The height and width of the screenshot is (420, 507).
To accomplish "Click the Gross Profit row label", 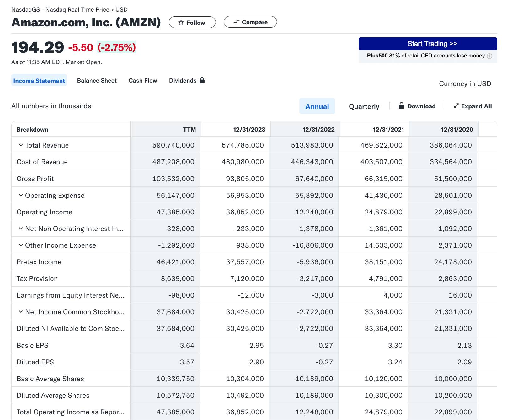I will click(35, 179).
